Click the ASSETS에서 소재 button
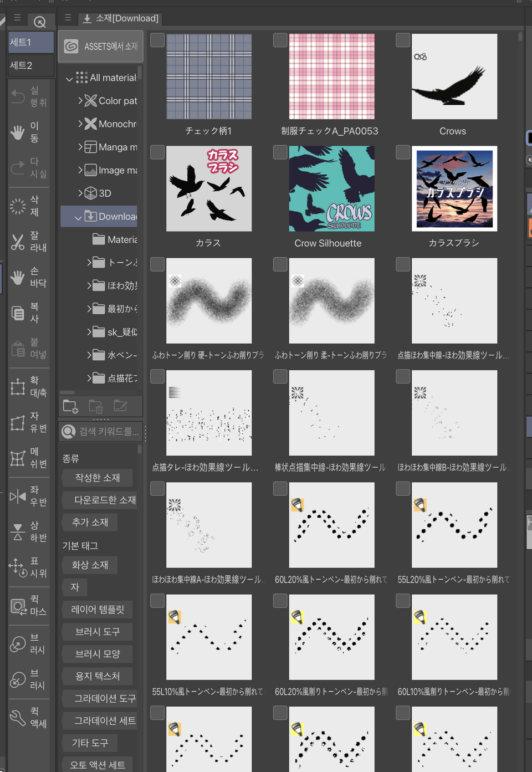This screenshot has width=532, height=772. click(100, 47)
